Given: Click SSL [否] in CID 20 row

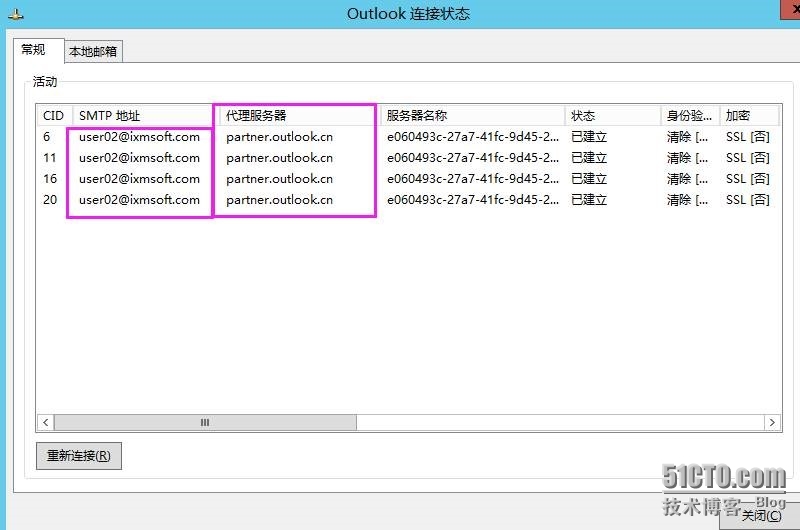Looking at the screenshot, I should click(748, 199).
